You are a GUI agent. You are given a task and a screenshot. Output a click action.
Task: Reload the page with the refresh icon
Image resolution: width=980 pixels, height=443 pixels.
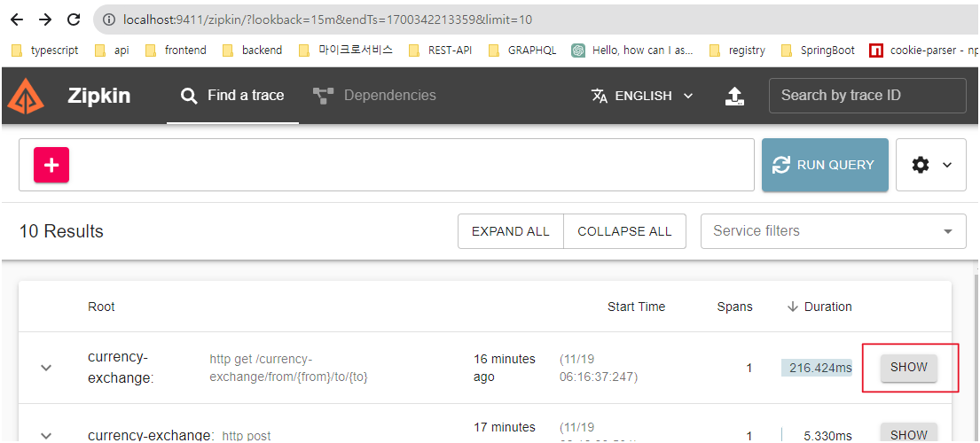click(74, 20)
